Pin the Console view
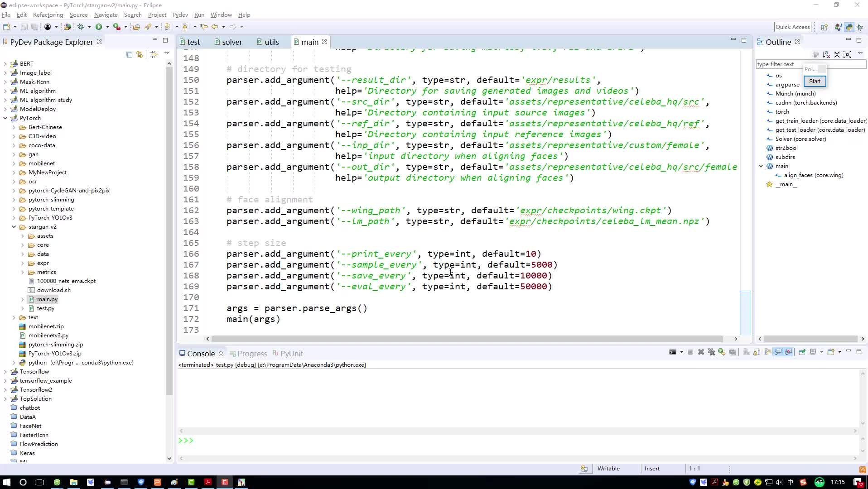868x489 pixels. [802, 352]
